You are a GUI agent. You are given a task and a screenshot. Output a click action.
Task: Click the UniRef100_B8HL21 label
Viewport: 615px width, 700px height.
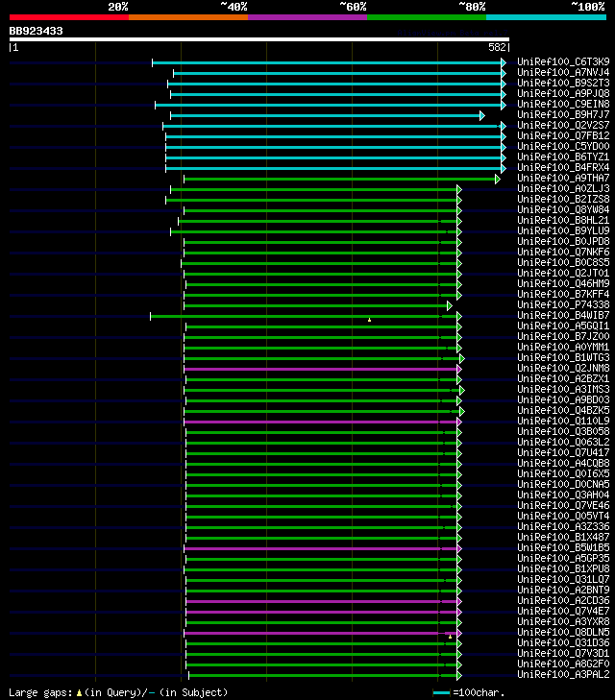[x=563, y=220]
